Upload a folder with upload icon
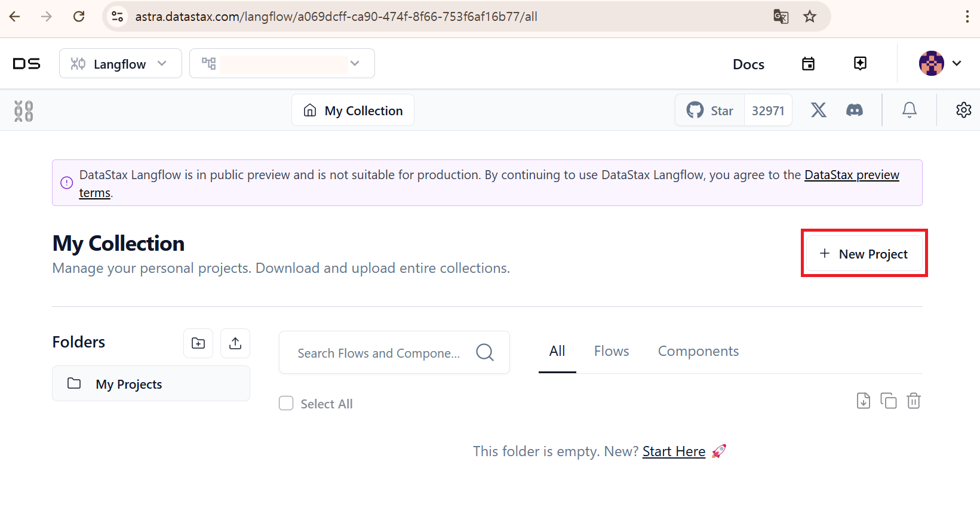This screenshot has width=980, height=532. pos(235,343)
